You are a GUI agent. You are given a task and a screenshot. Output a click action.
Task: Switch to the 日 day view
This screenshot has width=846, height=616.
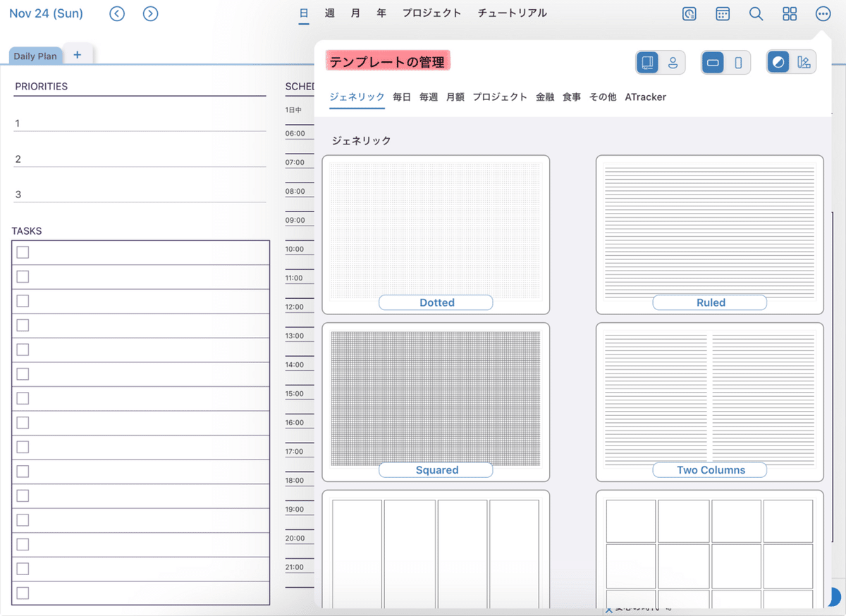[x=304, y=13]
